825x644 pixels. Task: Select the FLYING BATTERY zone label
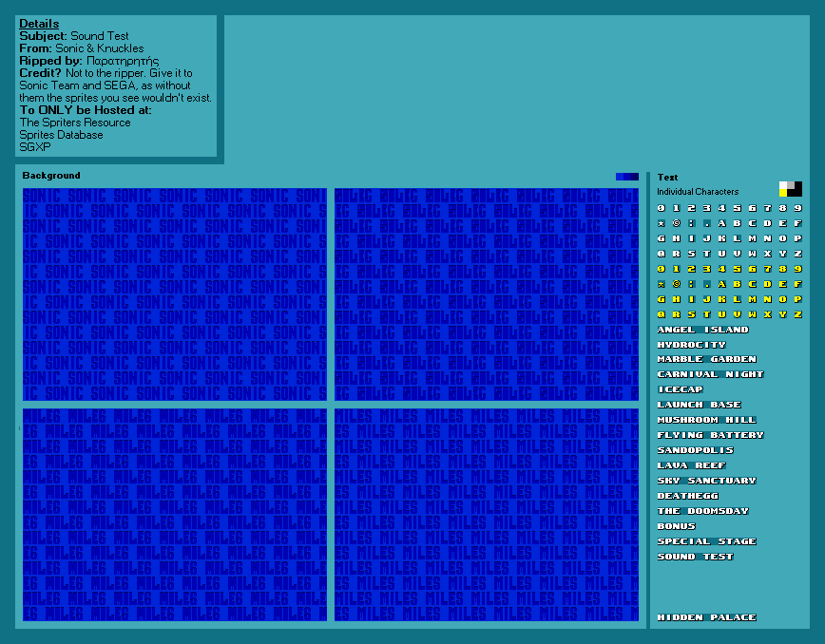click(x=711, y=435)
